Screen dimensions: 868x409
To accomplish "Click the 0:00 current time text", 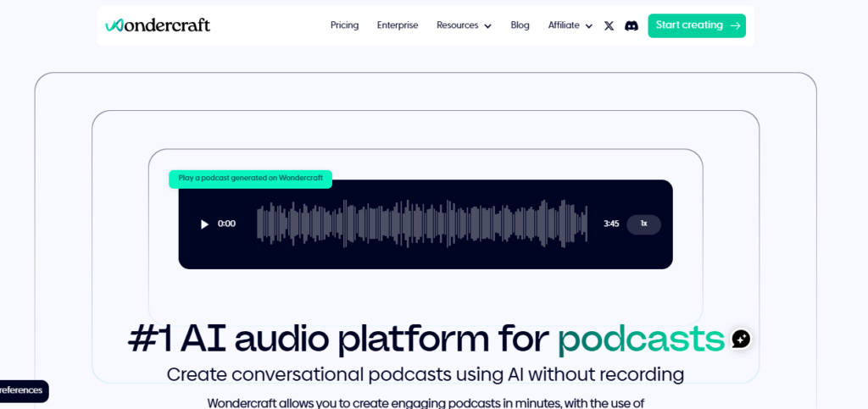I will pyautogui.click(x=226, y=224).
